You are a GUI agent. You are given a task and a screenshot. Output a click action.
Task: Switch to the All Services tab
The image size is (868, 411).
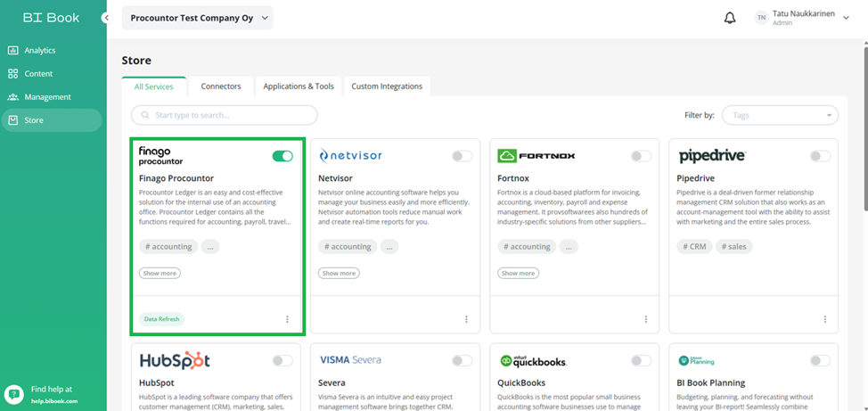pos(154,86)
